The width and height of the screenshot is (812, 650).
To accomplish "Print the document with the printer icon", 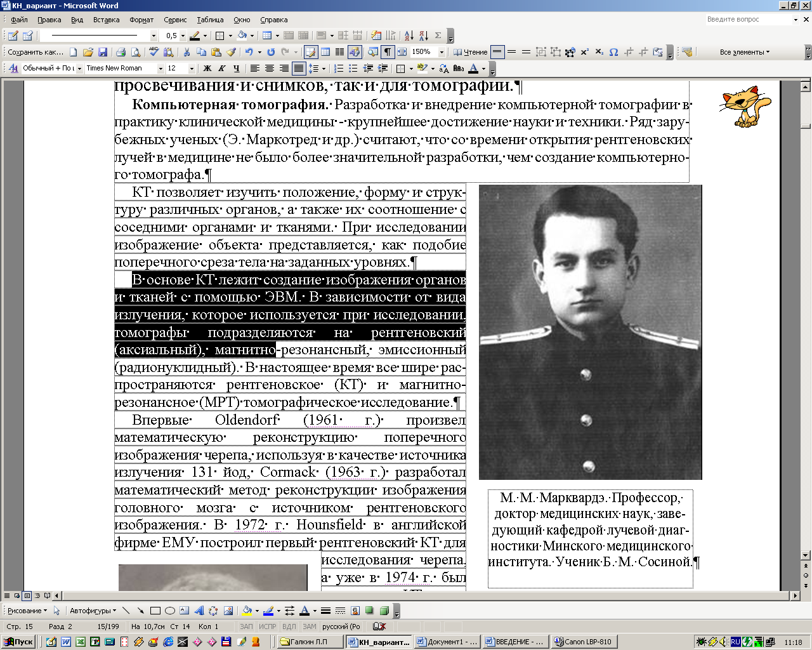I will coord(121,52).
